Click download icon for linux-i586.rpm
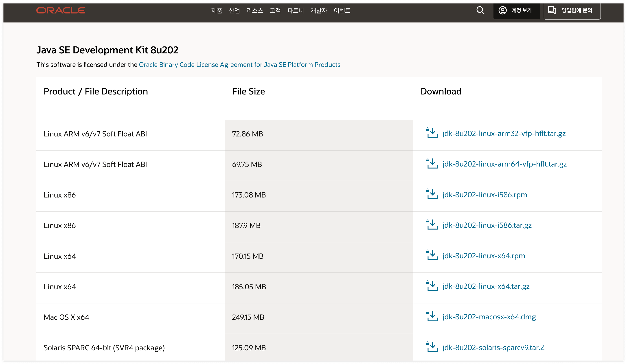 (432, 194)
